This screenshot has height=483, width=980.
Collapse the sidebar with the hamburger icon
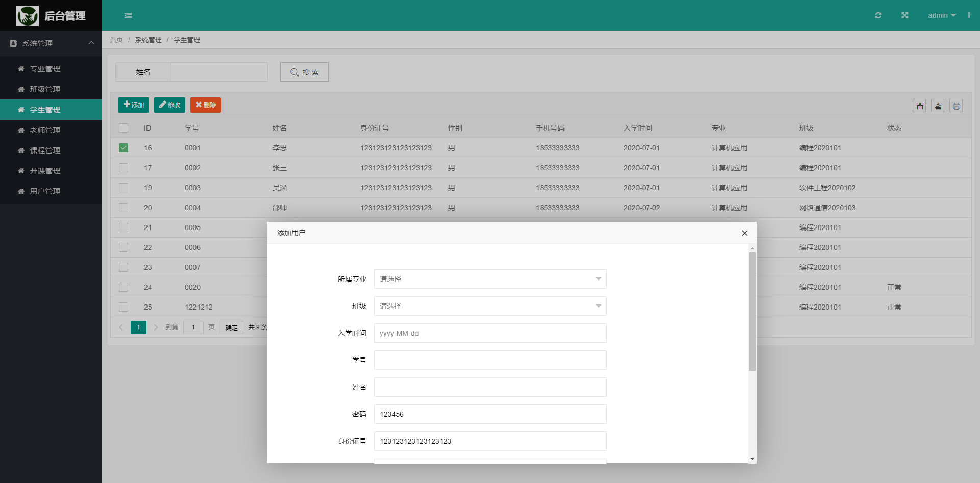[128, 15]
